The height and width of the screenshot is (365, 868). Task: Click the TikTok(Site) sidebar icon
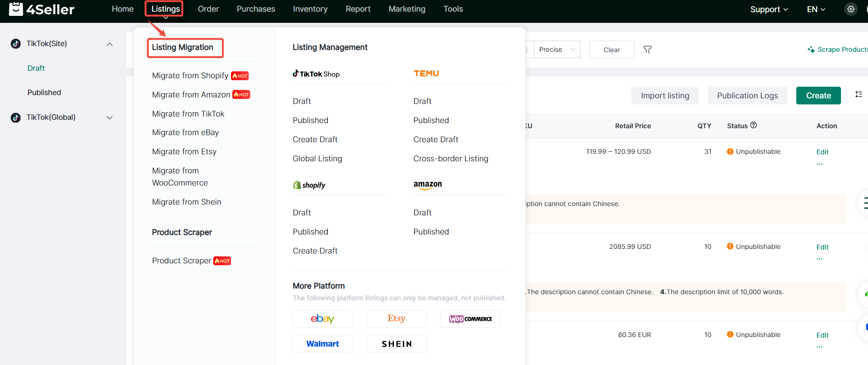click(16, 43)
